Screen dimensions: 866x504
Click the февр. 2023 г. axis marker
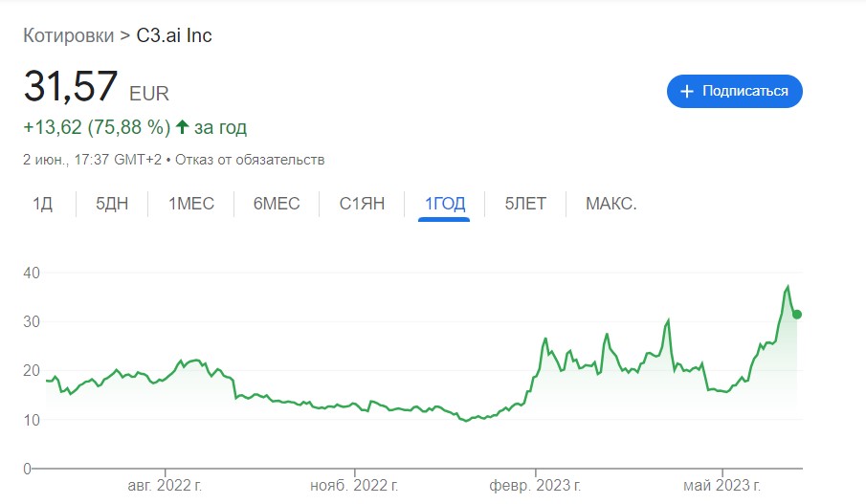click(x=535, y=485)
